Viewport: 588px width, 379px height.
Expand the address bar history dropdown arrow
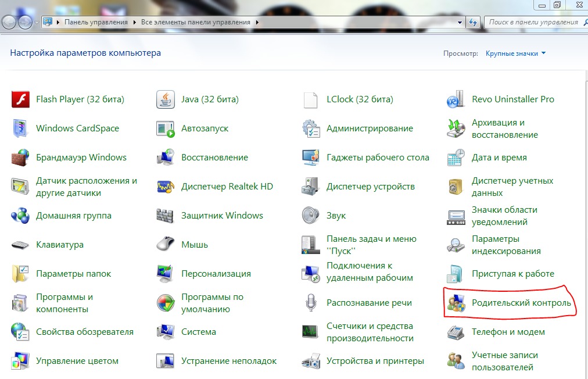tap(460, 23)
